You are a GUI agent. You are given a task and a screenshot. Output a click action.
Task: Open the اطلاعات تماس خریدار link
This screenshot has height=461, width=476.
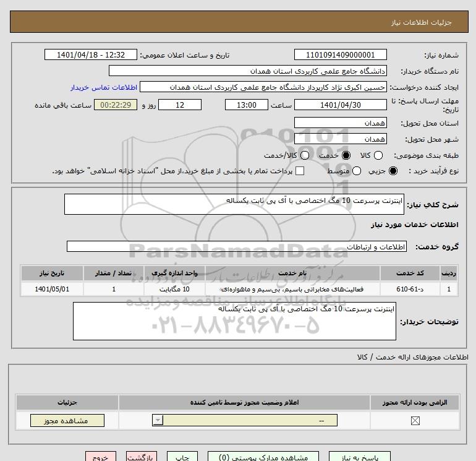(104, 87)
